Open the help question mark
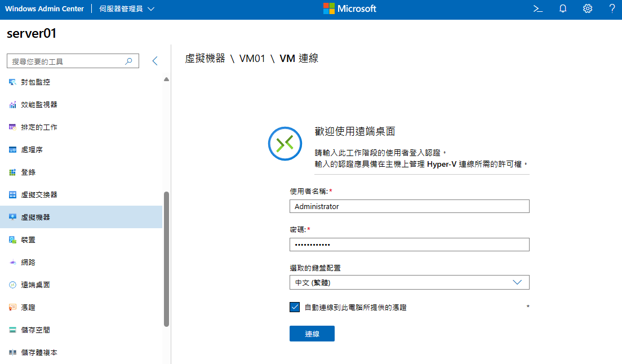This screenshot has height=364, width=622. pos(612,8)
